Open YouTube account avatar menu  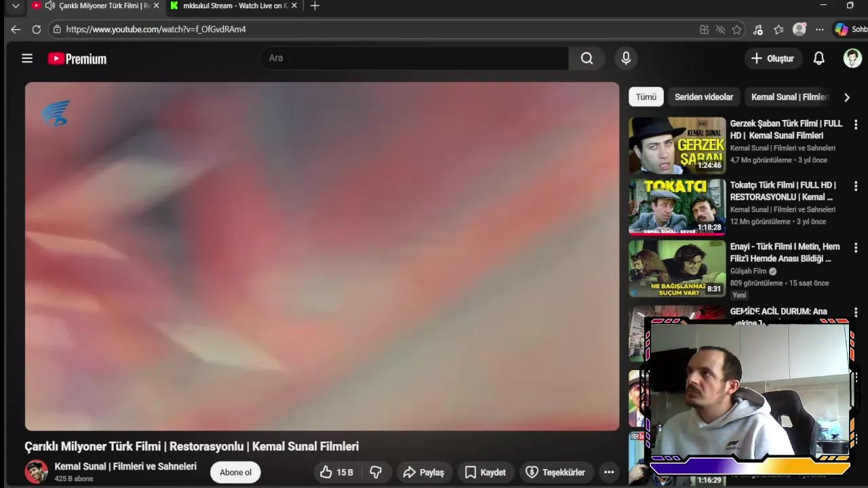coord(852,58)
